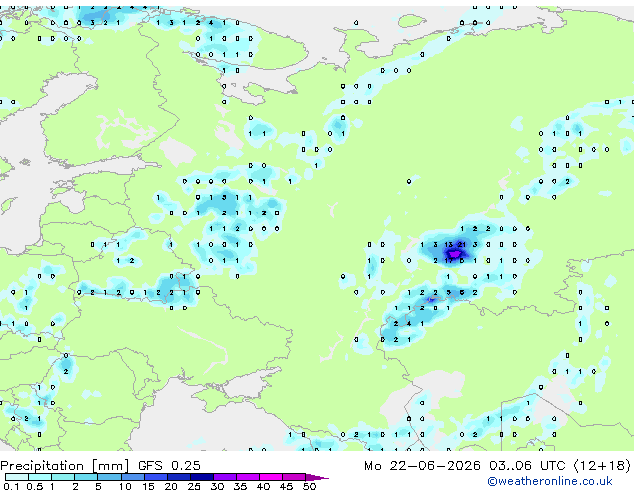Select the 5–10 mm legend color box
The height and width of the screenshot is (490, 634).
pyautogui.click(x=109, y=477)
